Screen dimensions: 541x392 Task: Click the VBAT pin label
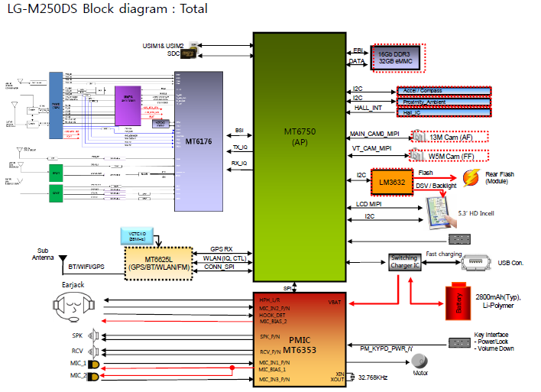[x=335, y=303]
